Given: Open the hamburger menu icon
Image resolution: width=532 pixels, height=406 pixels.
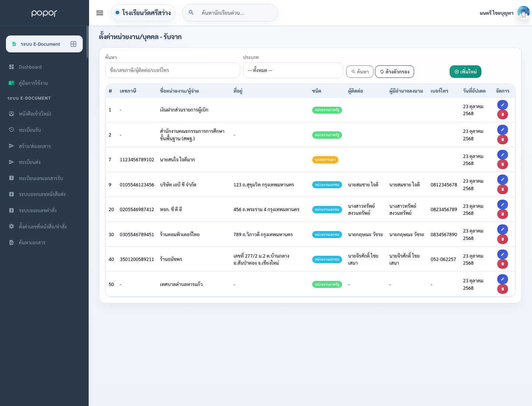Looking at the screenshot, I should click(100, 13).
